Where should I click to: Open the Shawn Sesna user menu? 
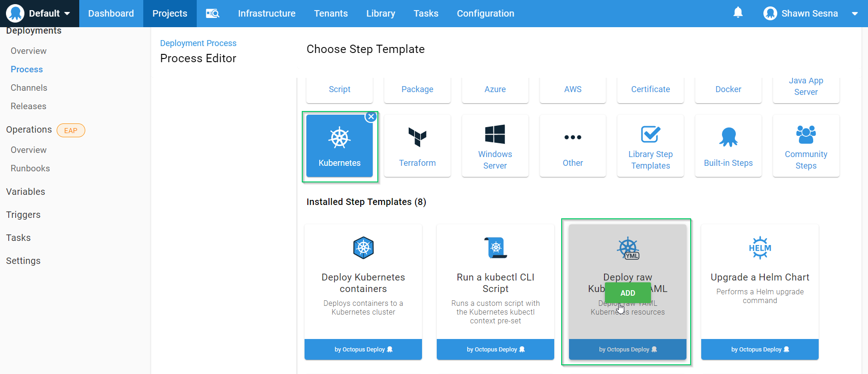(x=810, y=13)
